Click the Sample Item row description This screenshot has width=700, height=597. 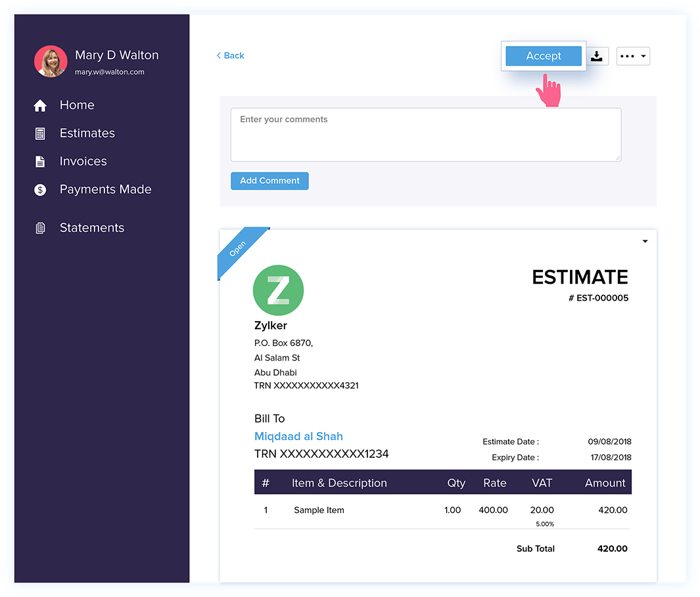pos(319,510)
